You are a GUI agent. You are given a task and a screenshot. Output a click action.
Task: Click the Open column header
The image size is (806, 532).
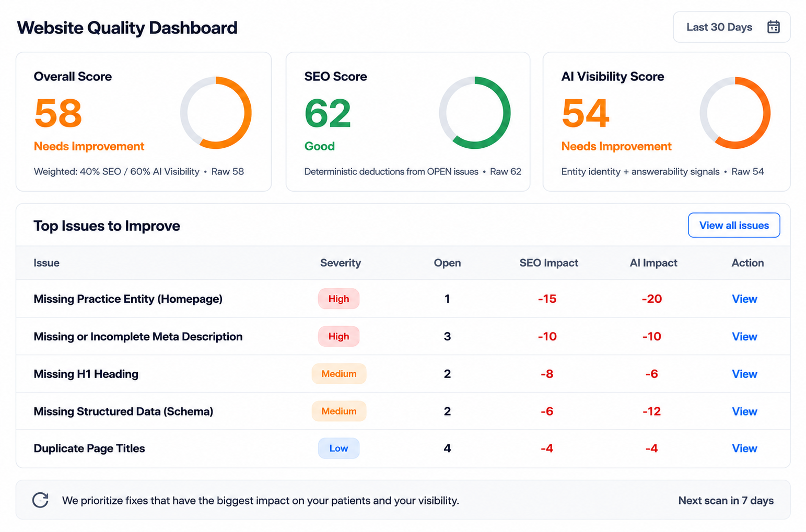(x=447, y=263)
